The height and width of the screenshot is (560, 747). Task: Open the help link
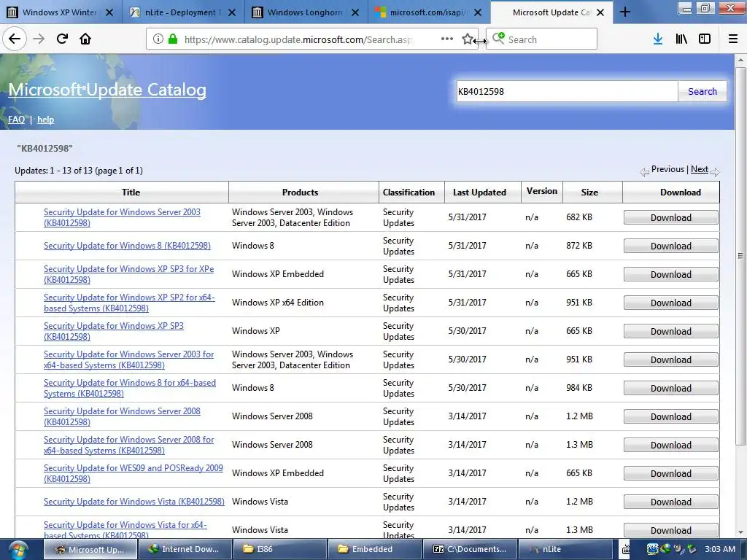tap(46, 120)
